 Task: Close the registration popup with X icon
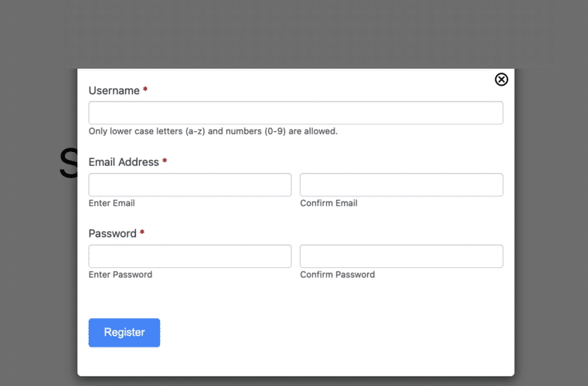(501, 80)
